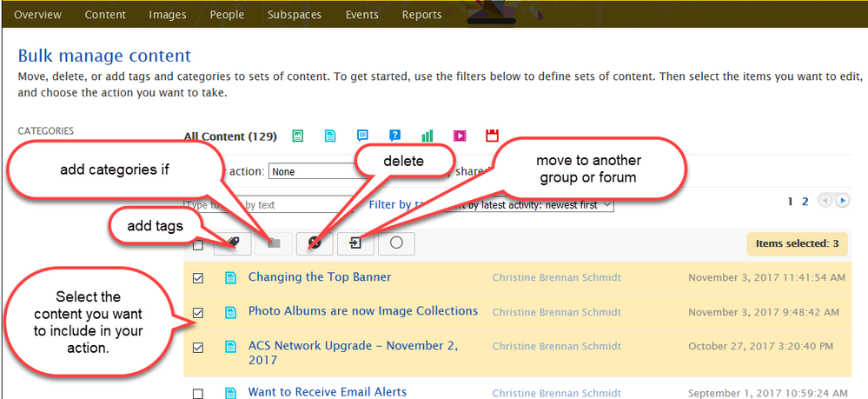
Task: Filter content by poll chart icon
Action: (x=427, y=136)
